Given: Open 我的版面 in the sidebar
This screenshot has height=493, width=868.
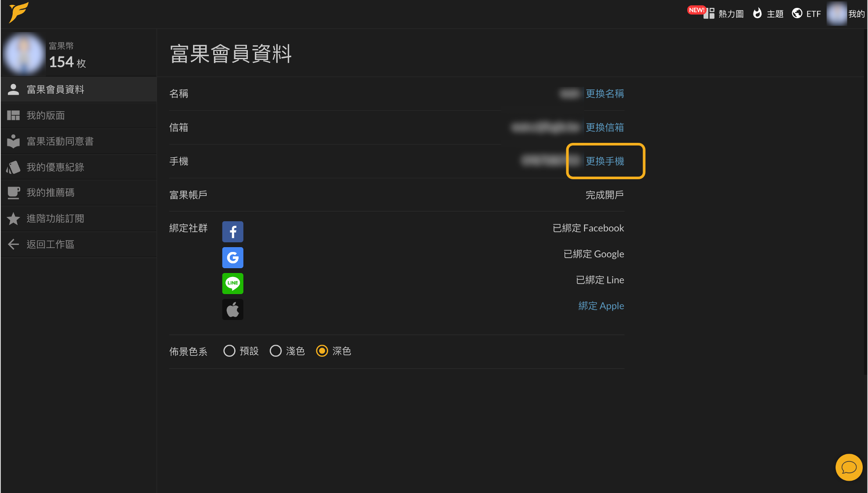Looking at the screenshot, I should pos(79,115).
